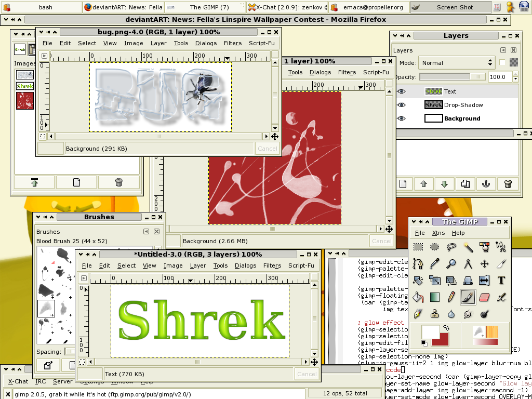Image resolution: width=532 pixels, height=399 pixels.
Task: Select the Ellipse Select tool
Action: pyautogui.click(x=435, y=247)
